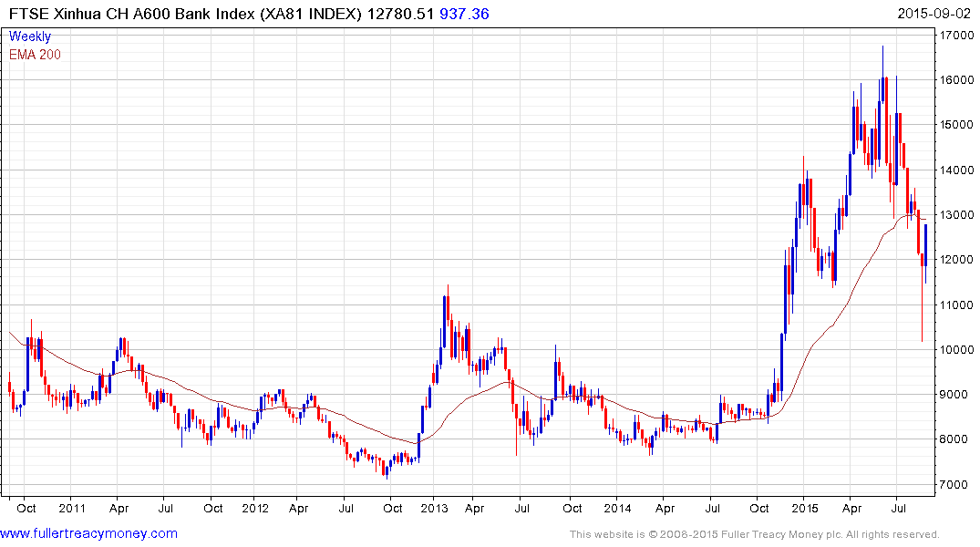Click the 16000 y-axis label
The image size is (980, 547).
(957, 80)
